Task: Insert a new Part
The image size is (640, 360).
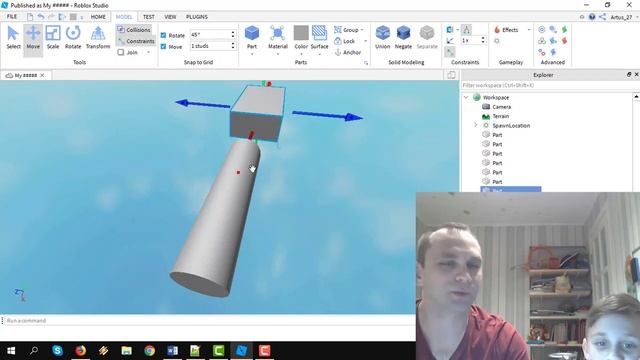Action: 252,38
